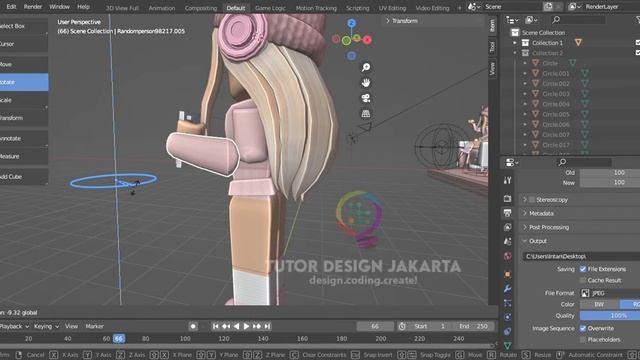Click the use preview range clock icon
640x360 pixels.
(402, 326)
